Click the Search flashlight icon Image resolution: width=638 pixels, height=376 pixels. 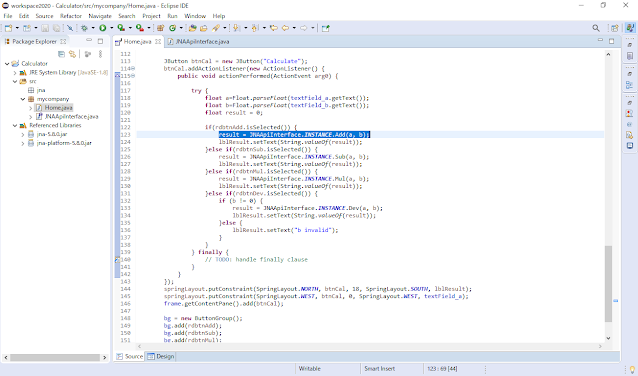[216, 28]
